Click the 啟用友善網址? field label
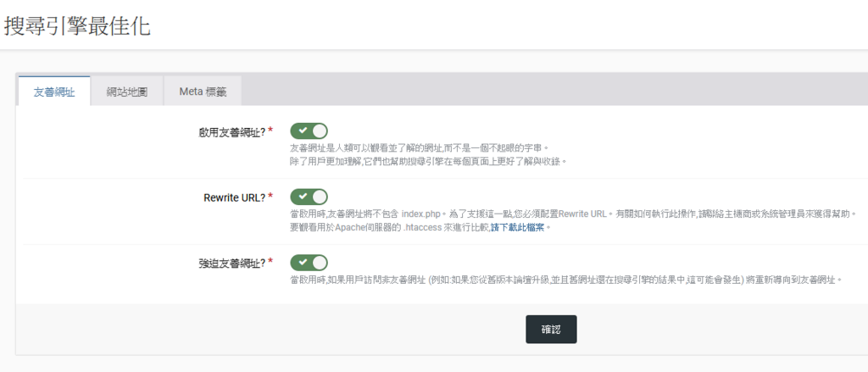Viewport: 868px width, 372px height. (x=231, y=131)
